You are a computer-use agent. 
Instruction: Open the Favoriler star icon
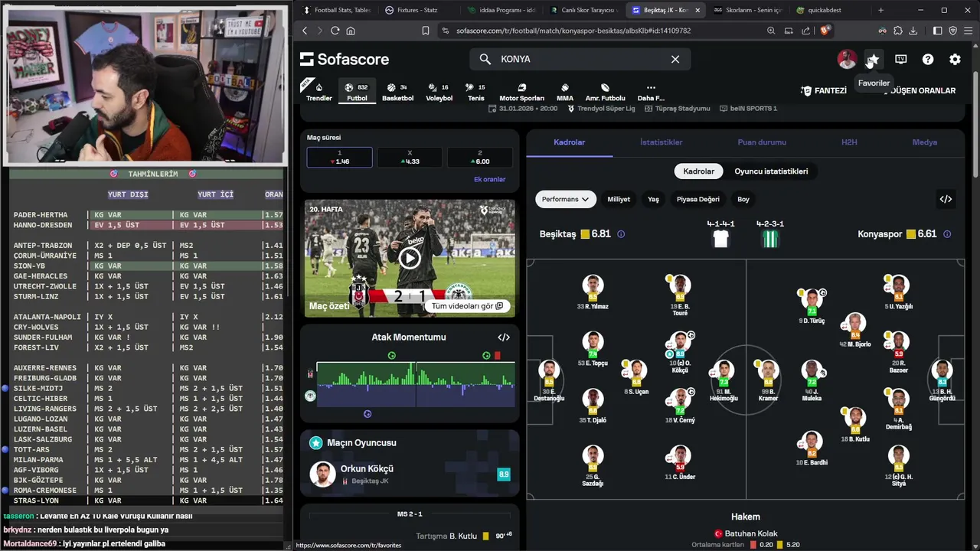click(874, 59)
